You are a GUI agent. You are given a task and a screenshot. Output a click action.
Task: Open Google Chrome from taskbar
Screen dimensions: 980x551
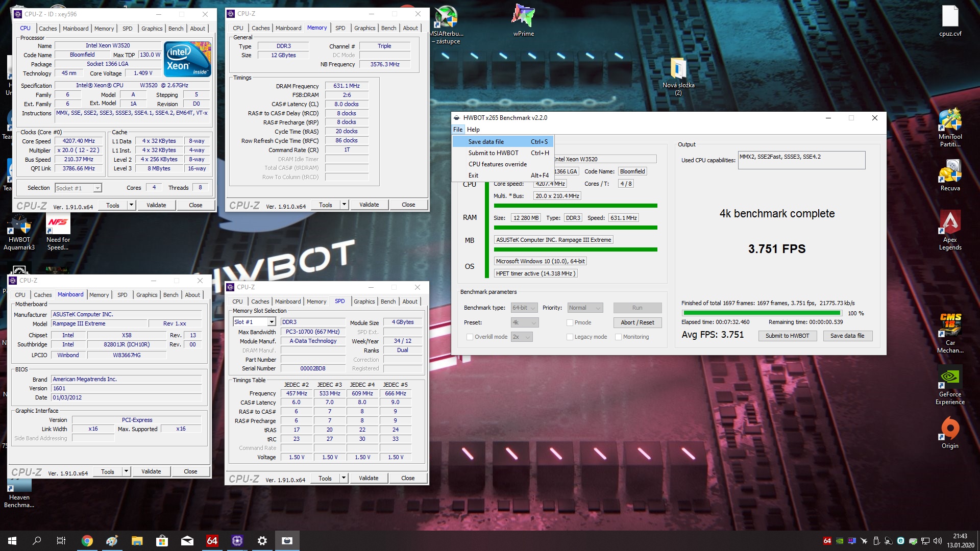(x=87, y=541)
